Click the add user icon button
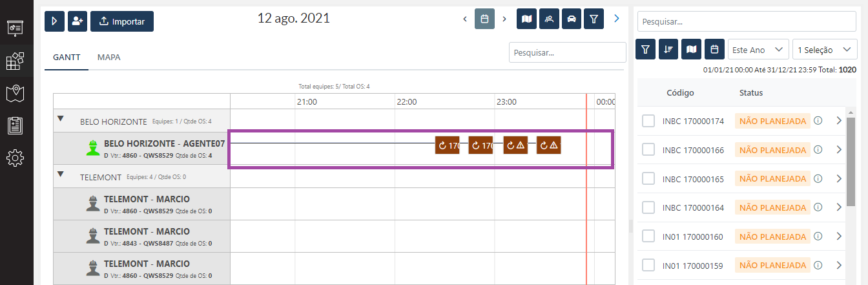This screenshot has width=868, height=285. pos(77,21)
